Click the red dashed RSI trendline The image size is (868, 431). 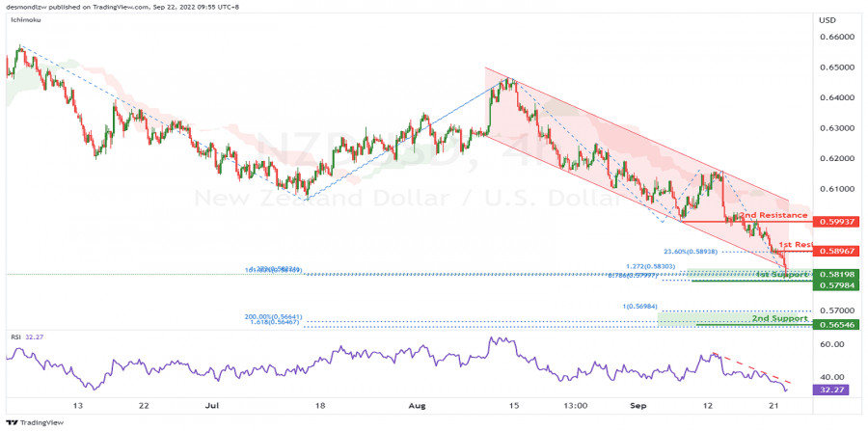(751, 367)
